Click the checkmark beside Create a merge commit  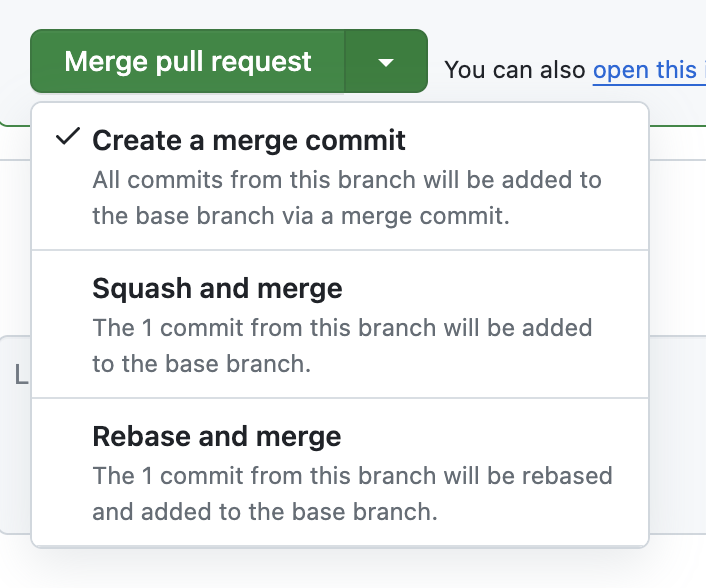coord(67,138)
